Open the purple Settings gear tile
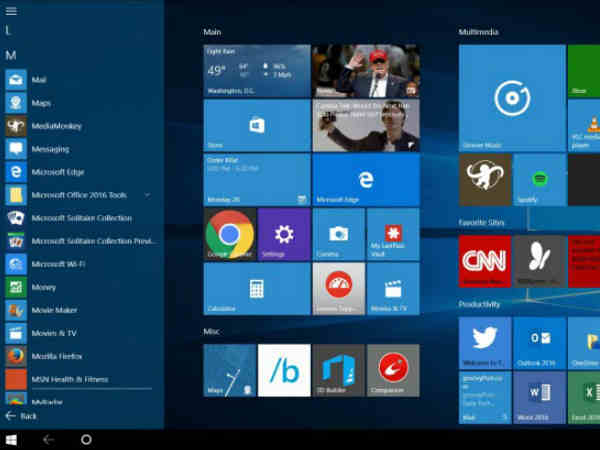The height and width of the screenshot is (450, 600). 284,235
